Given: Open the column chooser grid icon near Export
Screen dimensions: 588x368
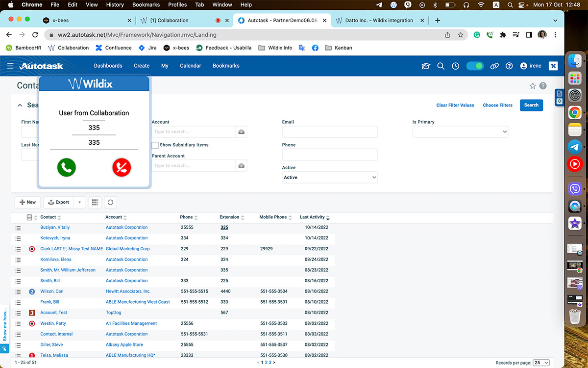Looking at the screenshot, I should tap(95, 202).
